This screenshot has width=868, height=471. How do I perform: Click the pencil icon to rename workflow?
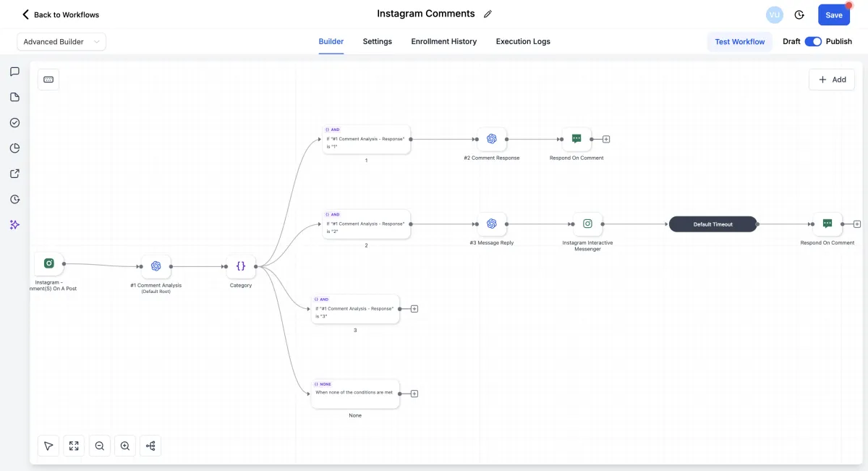488,14
